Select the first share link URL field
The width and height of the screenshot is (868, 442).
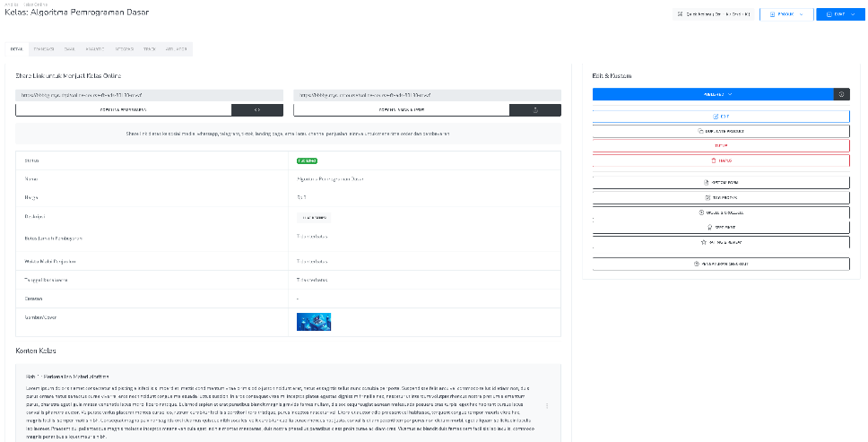pyautogui.click(x=150, y=95)
